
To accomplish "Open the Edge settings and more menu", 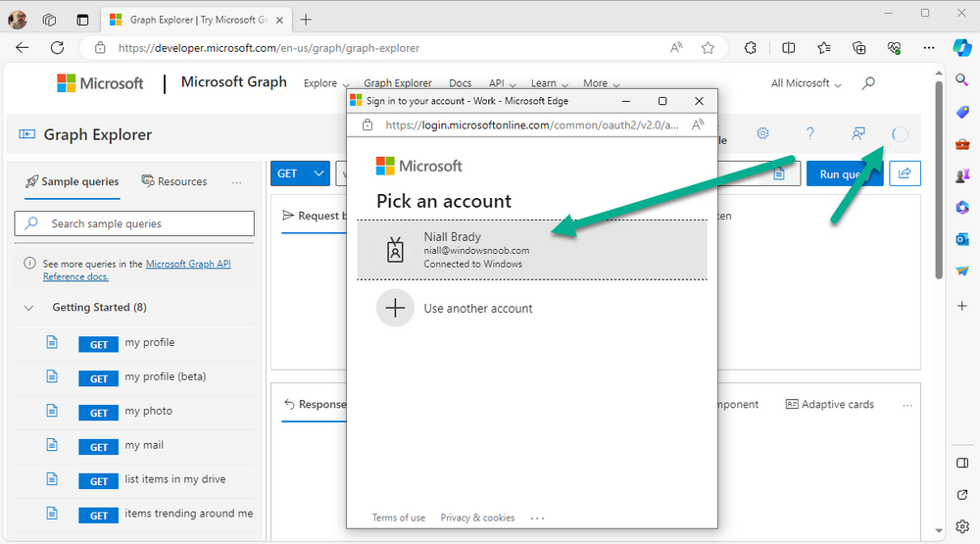I will pos(929,47).
